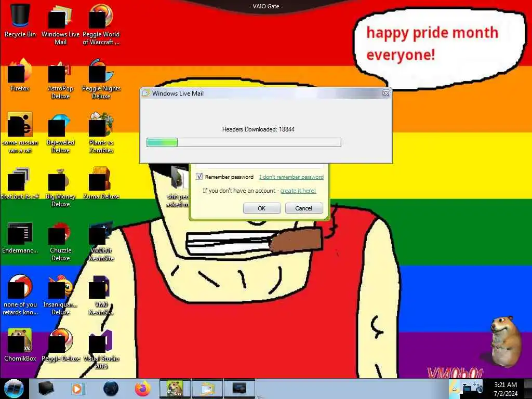Click the Firefox icon in the taskbar
Image resolution: width=532 pixels, height=399 pixels.
coord(143,389)
